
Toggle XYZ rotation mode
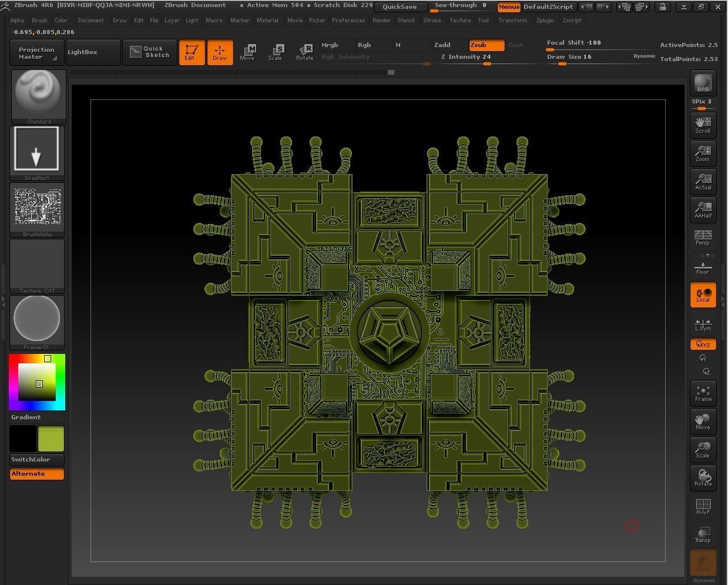(x=703, y=345)
